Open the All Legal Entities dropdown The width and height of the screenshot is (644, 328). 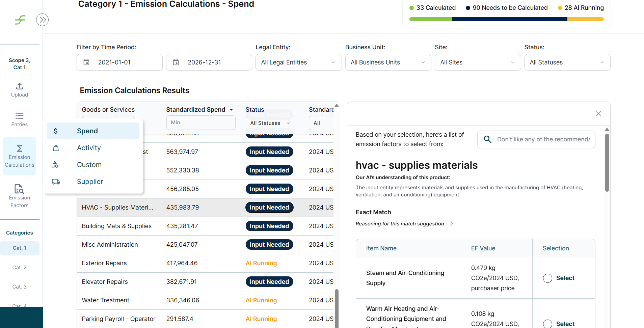click(298, 62)
